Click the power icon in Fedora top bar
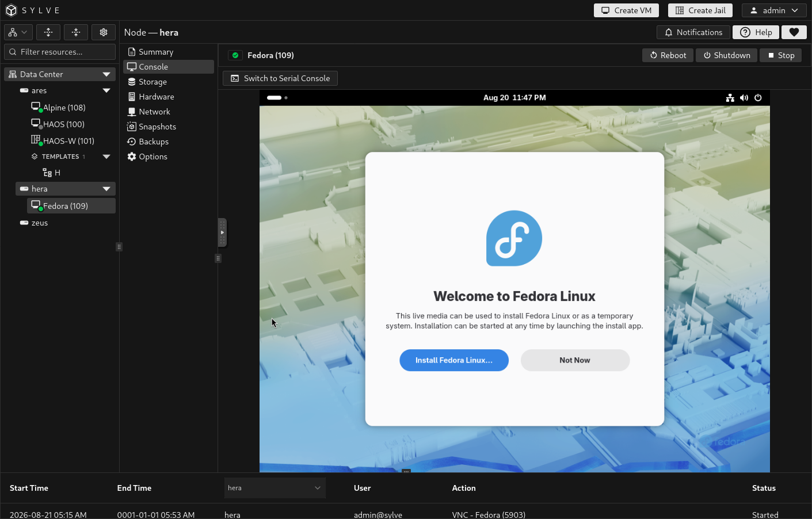Viewport: 812px width, 519px height. pos(758,98)
